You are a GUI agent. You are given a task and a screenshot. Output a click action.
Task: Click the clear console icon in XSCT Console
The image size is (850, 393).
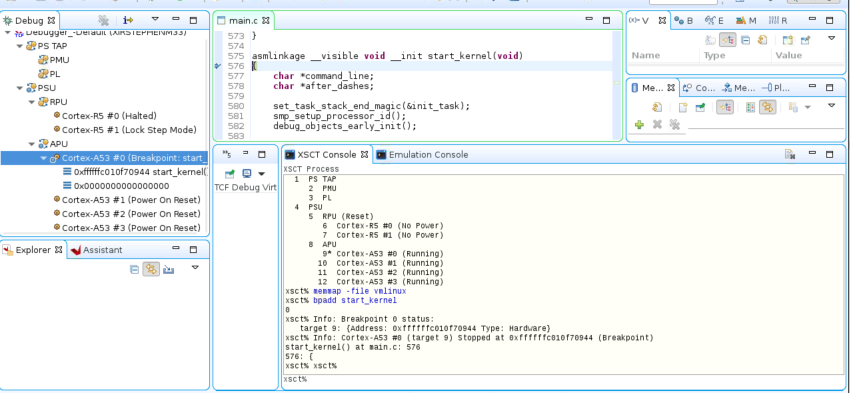(790, 154)
